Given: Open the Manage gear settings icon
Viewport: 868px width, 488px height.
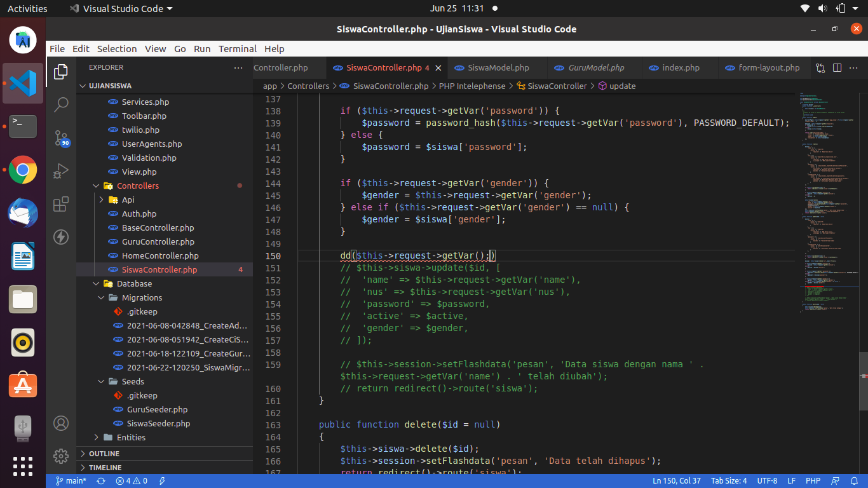Looking at the screenshot, I should pyautogui.click(x=61, y=456).
